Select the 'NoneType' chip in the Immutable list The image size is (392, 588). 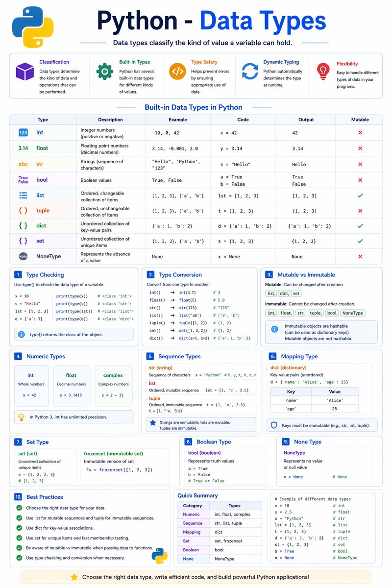352,313
